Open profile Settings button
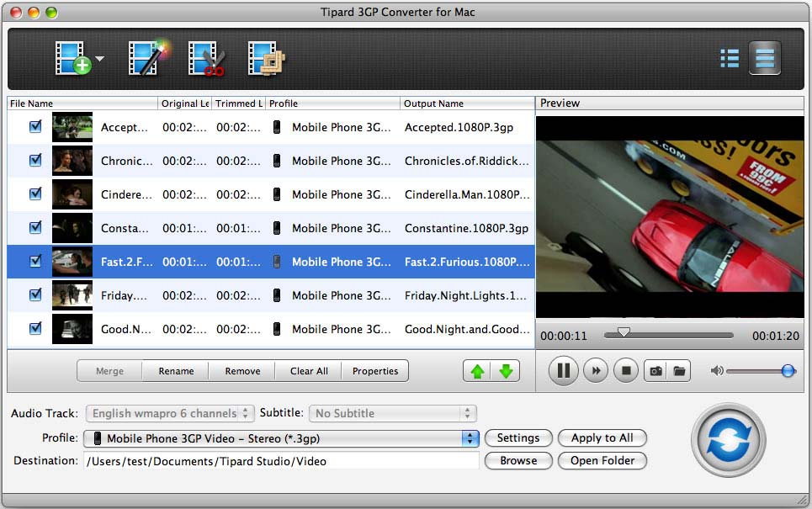Screen dimensions: 812x509 518,438
